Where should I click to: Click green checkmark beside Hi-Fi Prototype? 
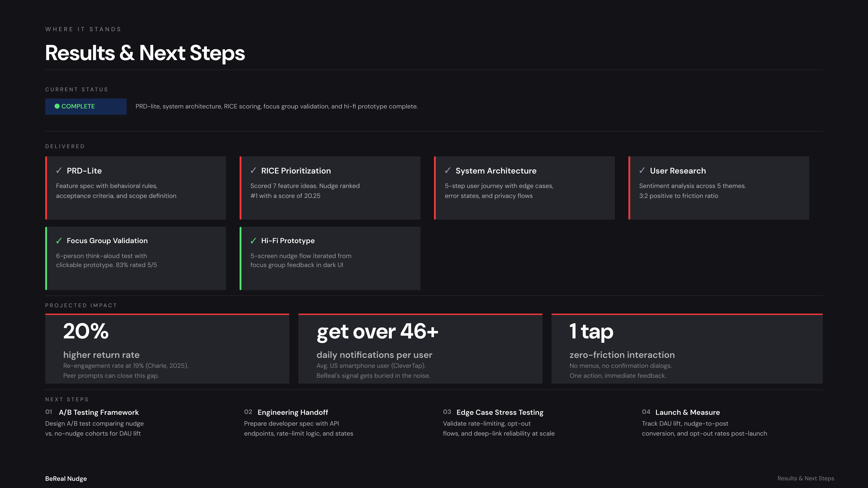[x=253, y=240]
